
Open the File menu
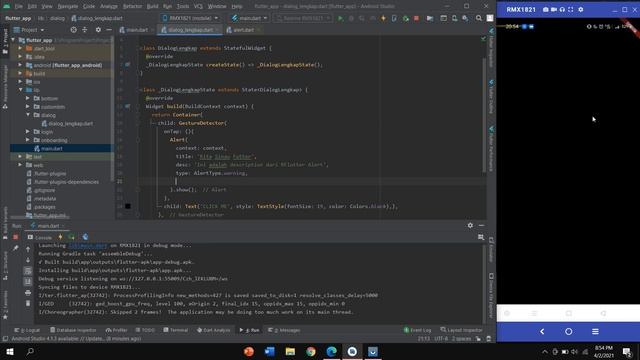pos(19,7)
